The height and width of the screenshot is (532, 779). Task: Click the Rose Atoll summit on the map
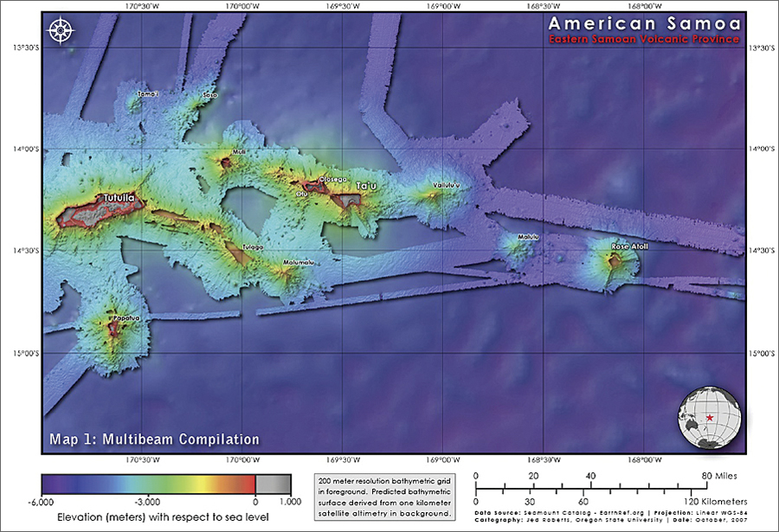point(615,260)
